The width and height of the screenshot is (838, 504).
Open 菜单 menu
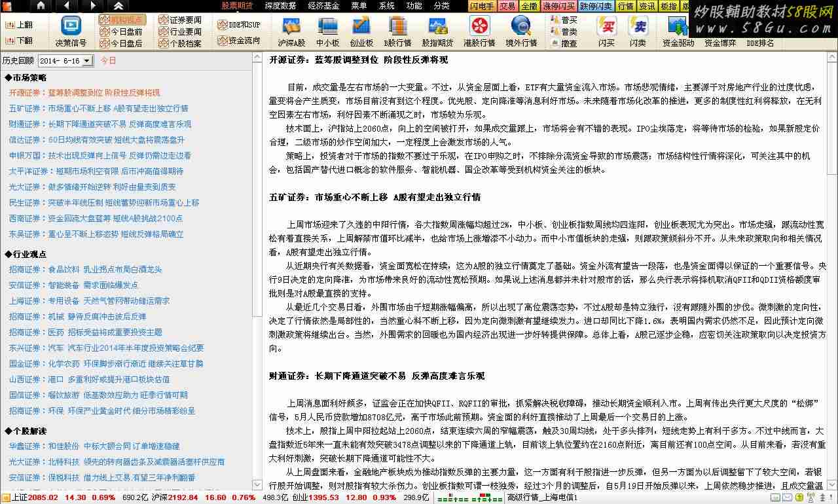coord(359,6)
